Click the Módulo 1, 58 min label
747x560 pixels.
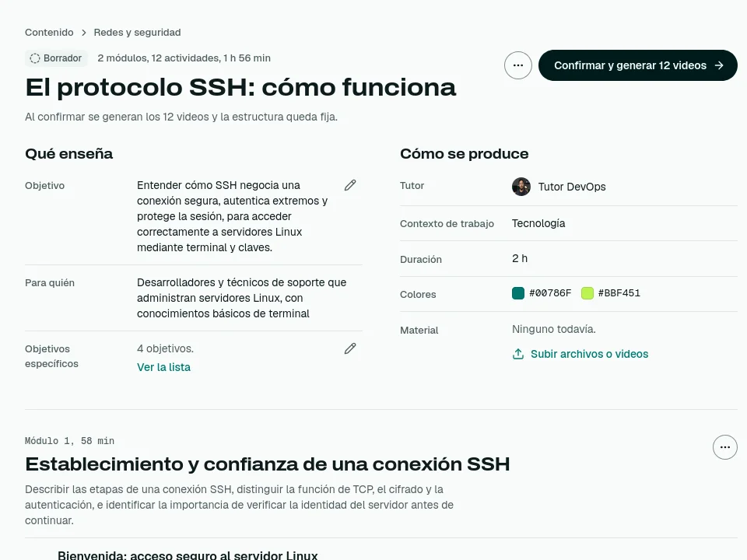69,441
